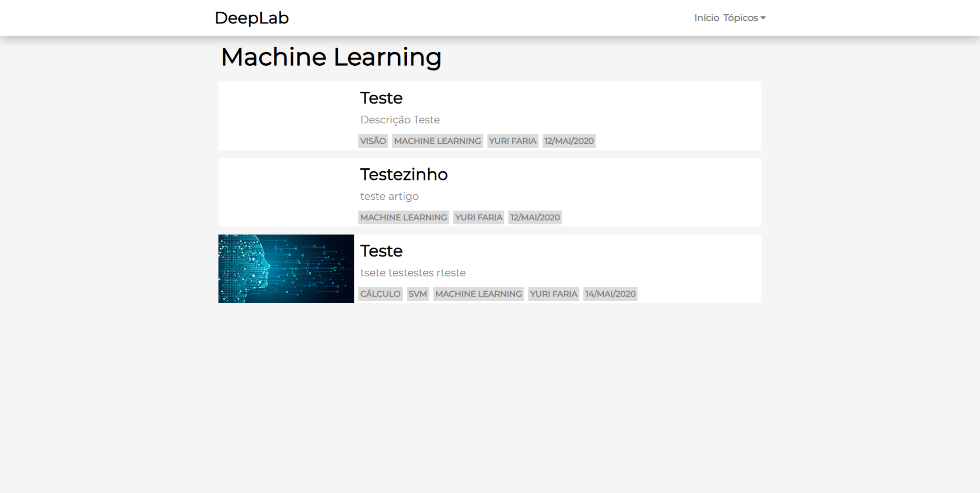Open the third article titled Teste
The width and height of the screenshot is (980, 493).
(x=381, y=251)
